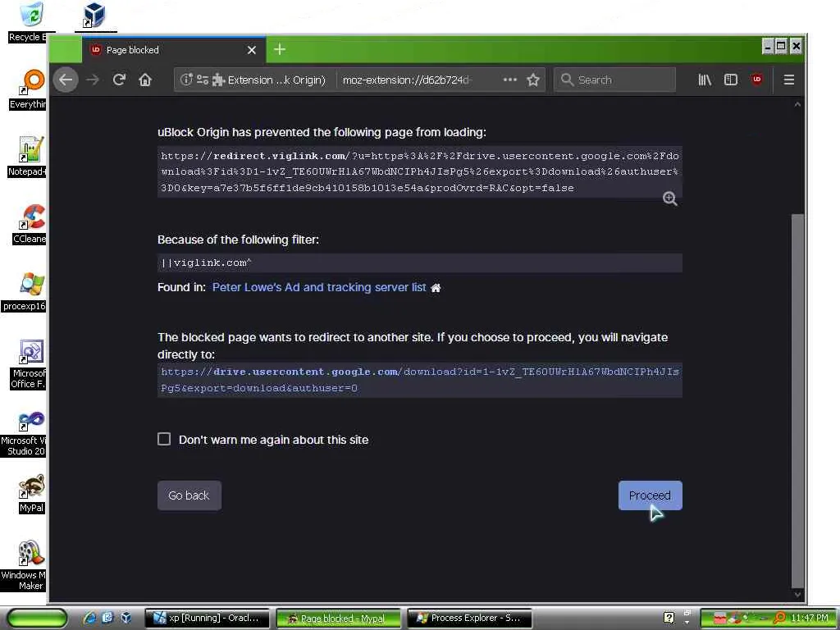Click the scrollbar up arrow
The width and height of the screenshot is (840, 630).
click(797, 104)
